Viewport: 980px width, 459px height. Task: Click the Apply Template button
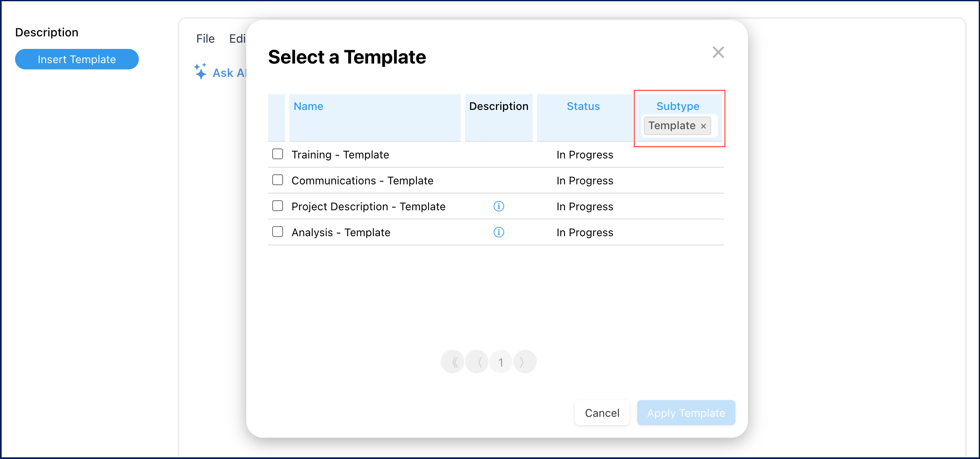click(x=686, y=413)
